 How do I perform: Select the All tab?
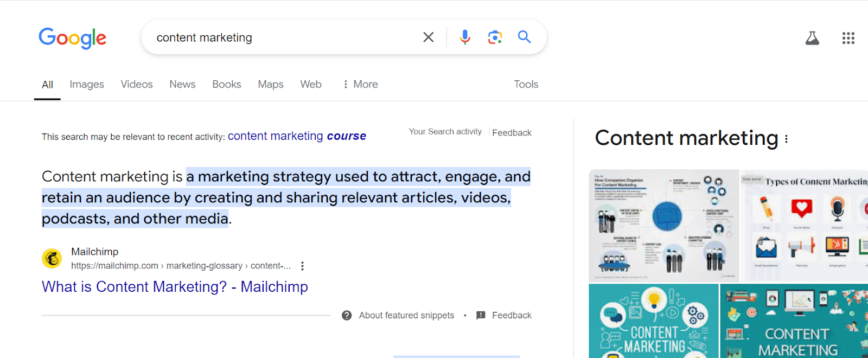click(x=47, y=85)
